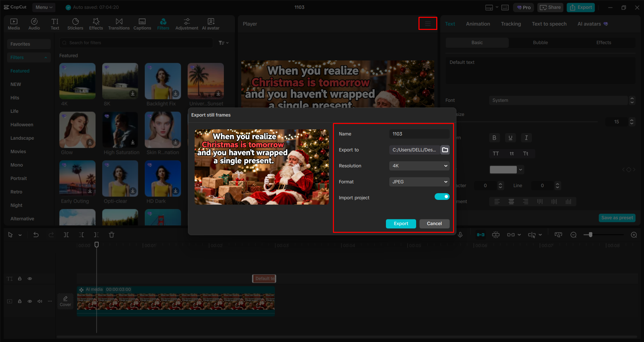
Task: Select the Backlight Fix filter thumbnail
Action: click(162, 81)
